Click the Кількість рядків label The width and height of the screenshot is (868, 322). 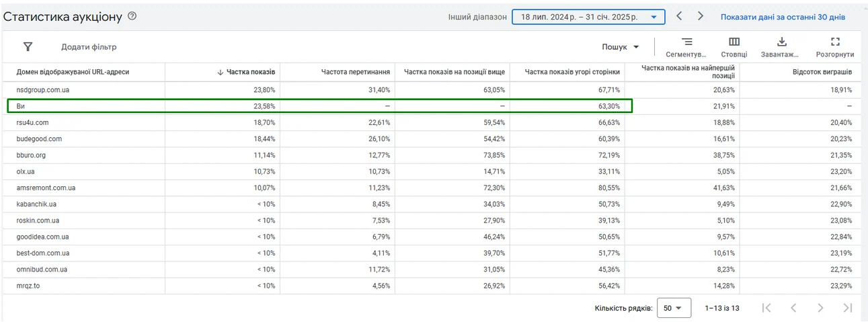[x=623, y=308]
